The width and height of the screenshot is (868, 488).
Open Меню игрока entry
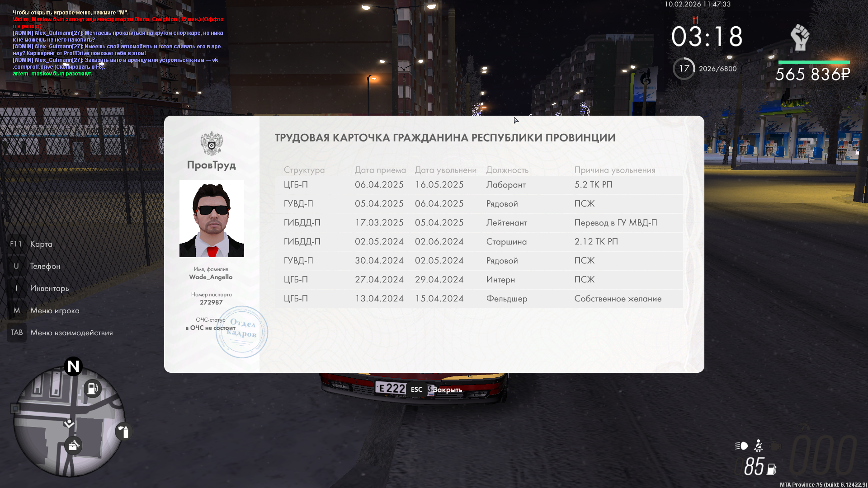(x=55, y=310)
